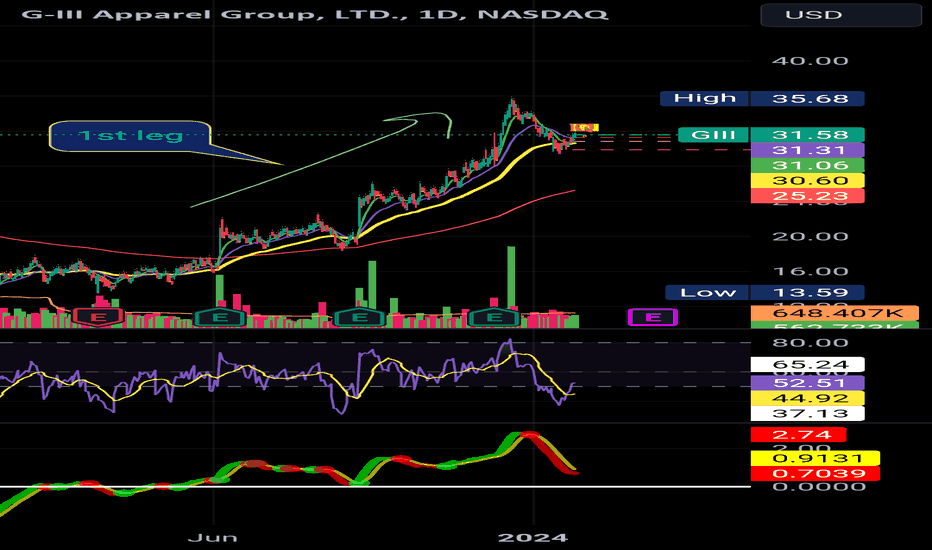Image resolution: width=932 pixels, height=550 pixels.
Task: Click the purple 31.31 moving average label
Action: pos(807,150)
